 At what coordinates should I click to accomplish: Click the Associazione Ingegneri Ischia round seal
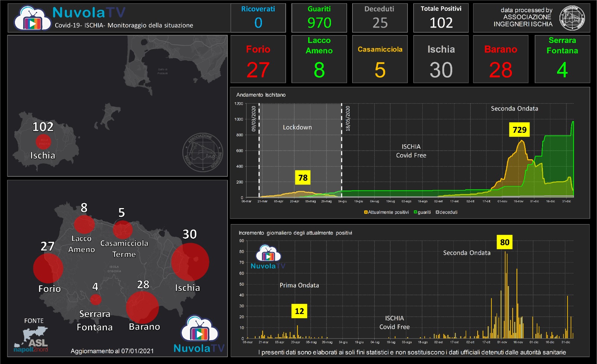(572, 18)
